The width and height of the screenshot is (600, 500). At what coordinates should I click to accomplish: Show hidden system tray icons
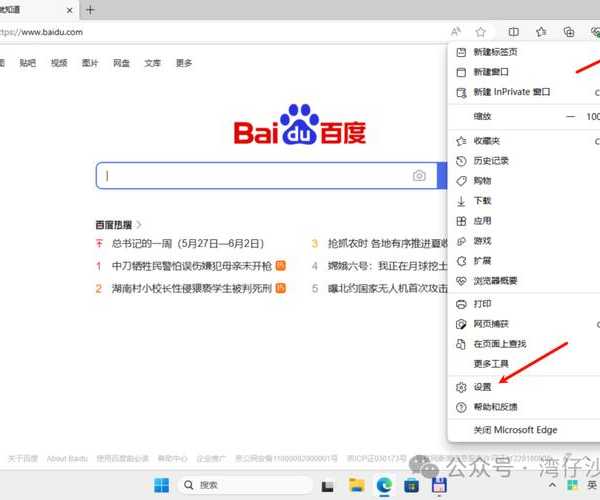(552, 485)
